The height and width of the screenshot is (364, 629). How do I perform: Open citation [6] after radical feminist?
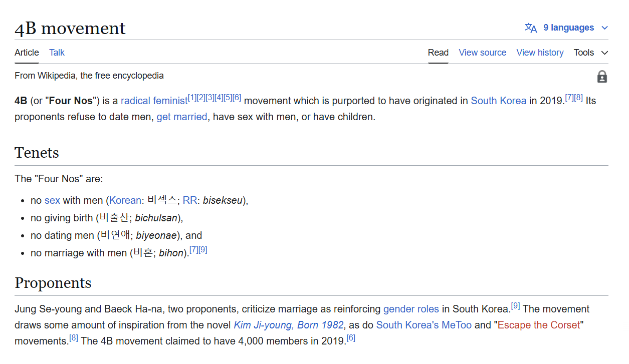(237, 98)
